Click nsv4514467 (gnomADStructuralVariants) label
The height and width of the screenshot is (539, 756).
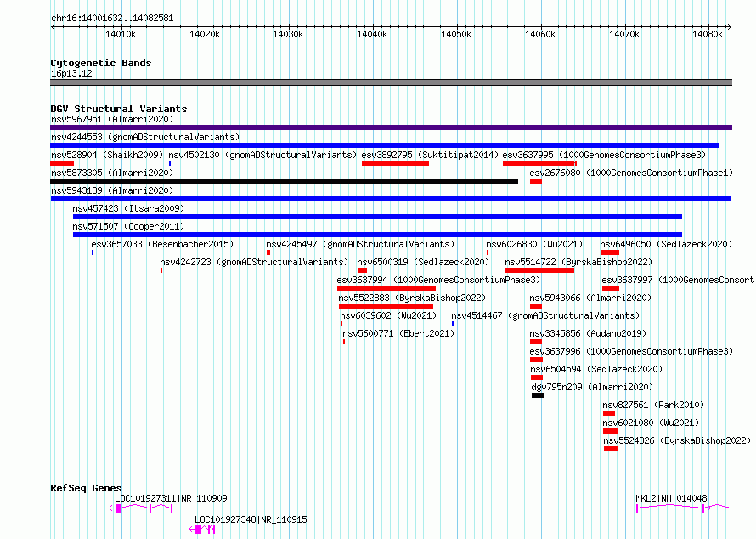point(546,315)
